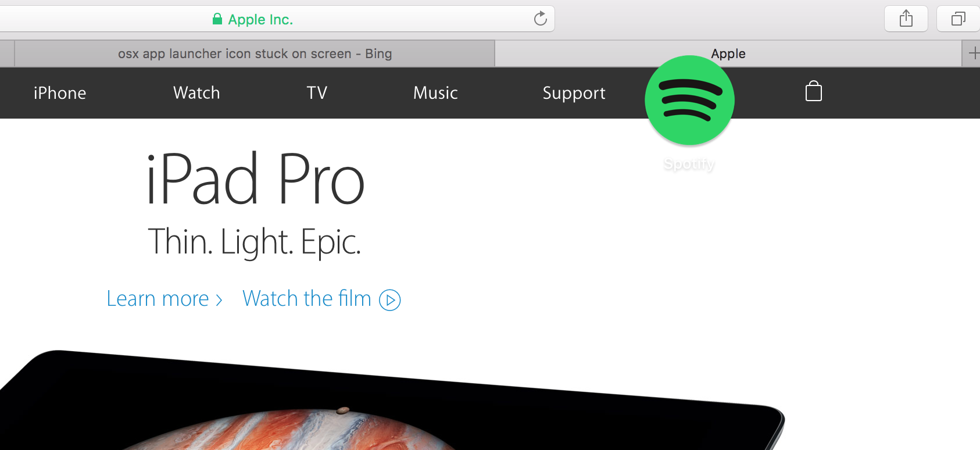The width and height of the screenshot is (980, 450).
Task: Click the padlock in the address bar
Action: (217, 19)
